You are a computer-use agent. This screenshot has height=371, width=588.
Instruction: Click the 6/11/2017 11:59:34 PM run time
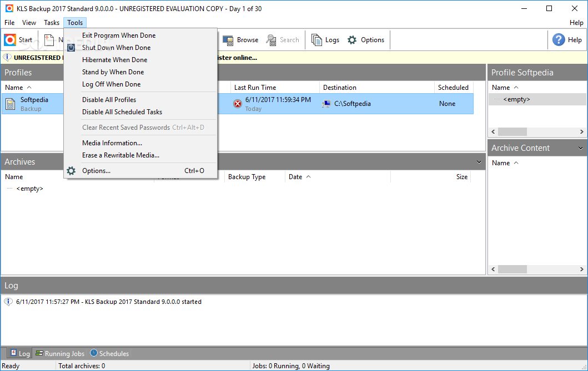pos(278,100)
